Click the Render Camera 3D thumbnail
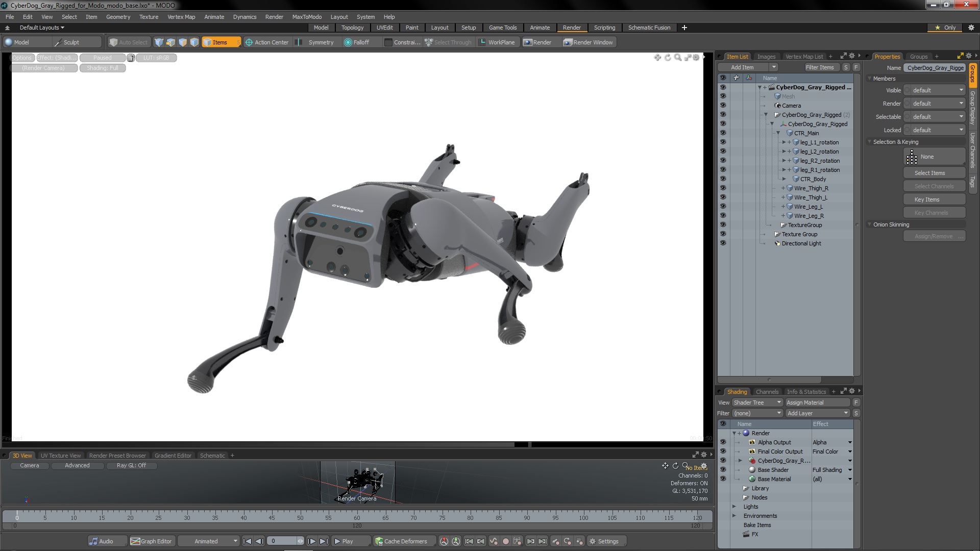The width and height of the screenshot is (980, 551). (357, 482)
